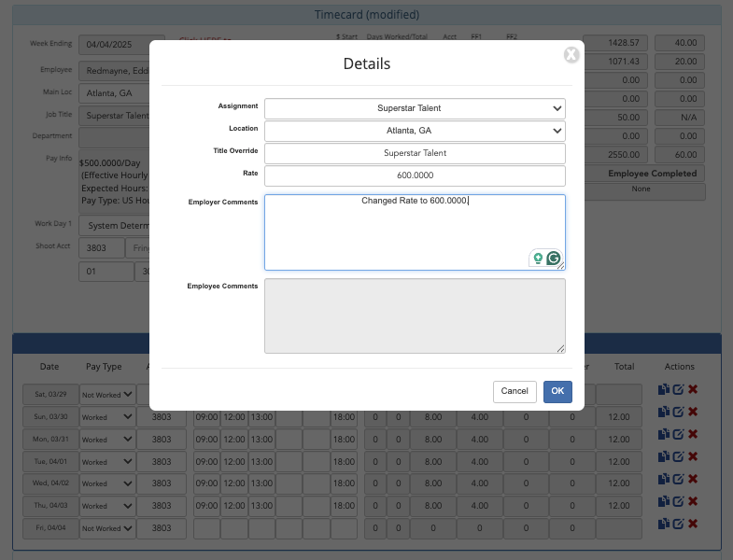Close the Details dialog with X icon
733x560 pixels.
point(571,55)
